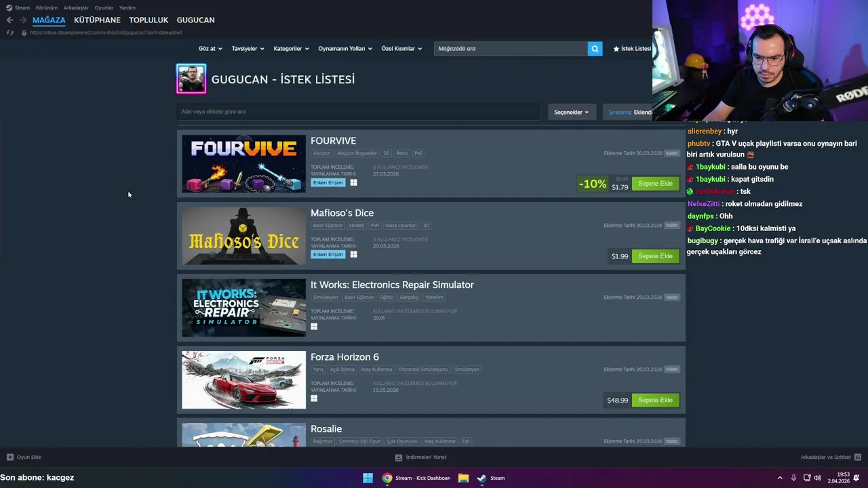
Task: Click the microphone tray icon
Action: (793, 478)
